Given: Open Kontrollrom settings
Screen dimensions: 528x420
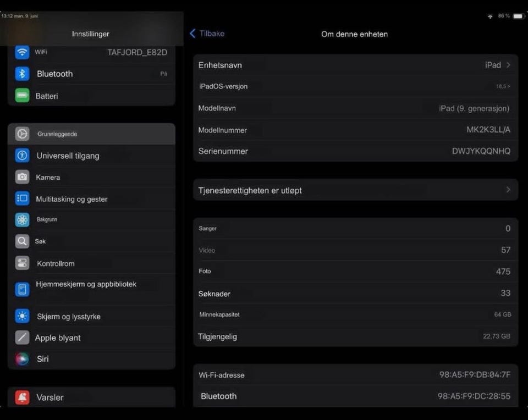Looking at the screenshot, I should (x=92, y=263).
